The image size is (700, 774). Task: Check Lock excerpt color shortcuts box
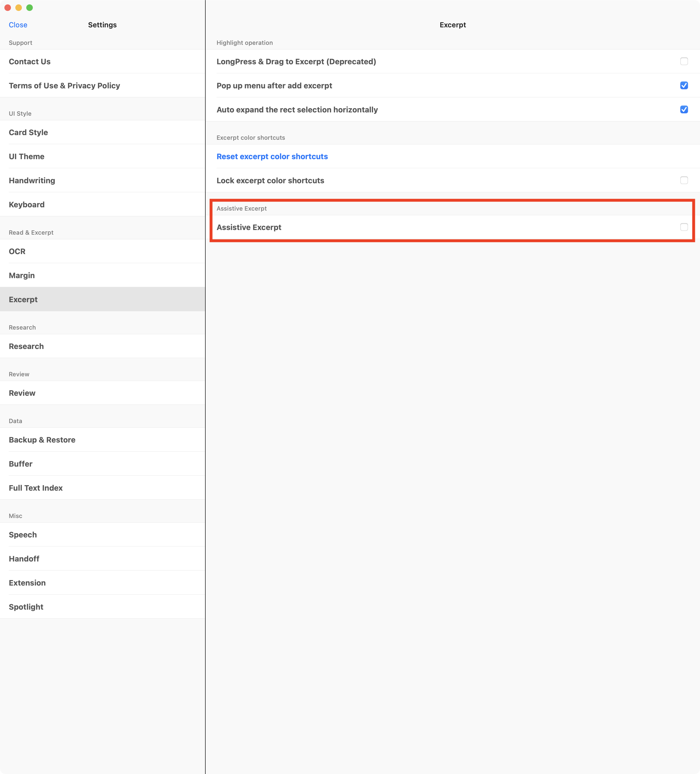(684, 180)
